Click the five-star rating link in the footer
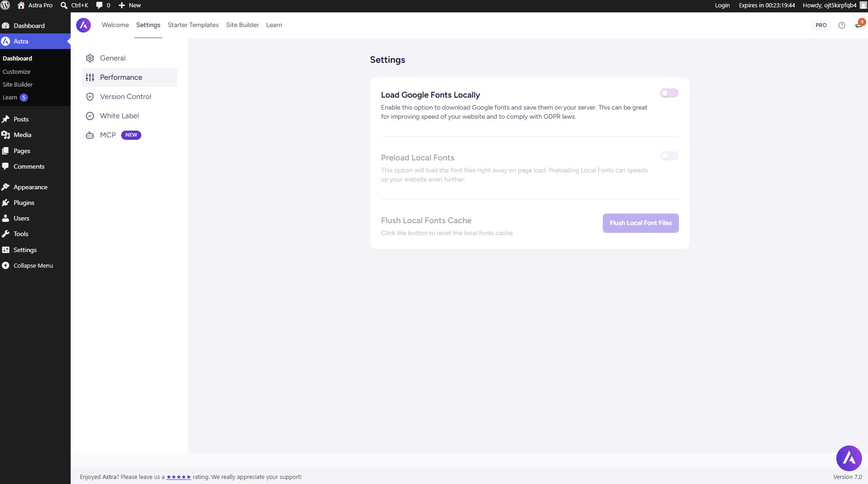 [x=178, y=477]
